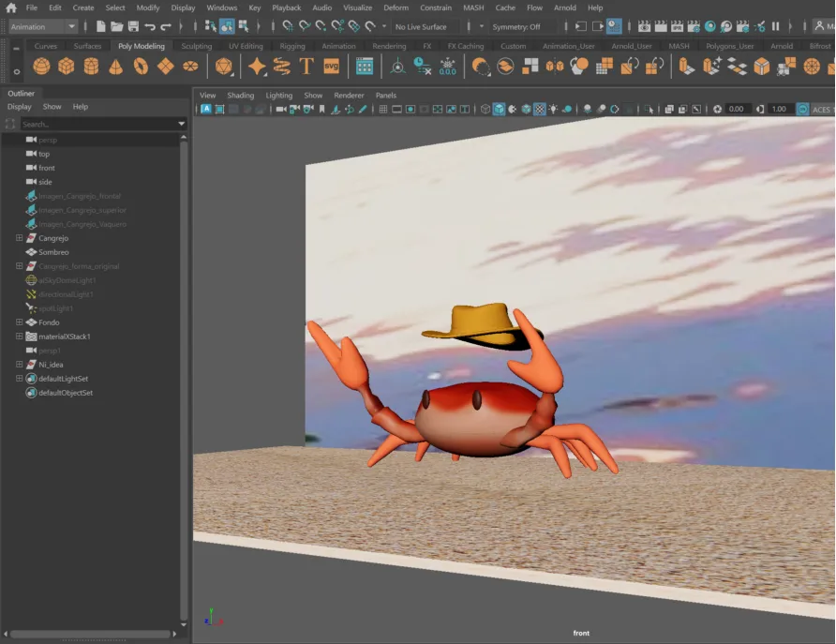Click the polygon cylinder shelf icon

(x=91, y=66)
